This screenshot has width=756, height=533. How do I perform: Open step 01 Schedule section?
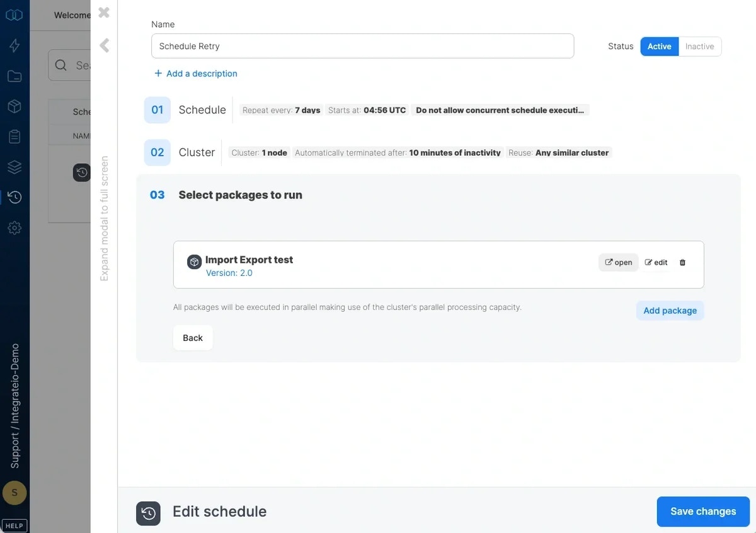click(202, 110)
